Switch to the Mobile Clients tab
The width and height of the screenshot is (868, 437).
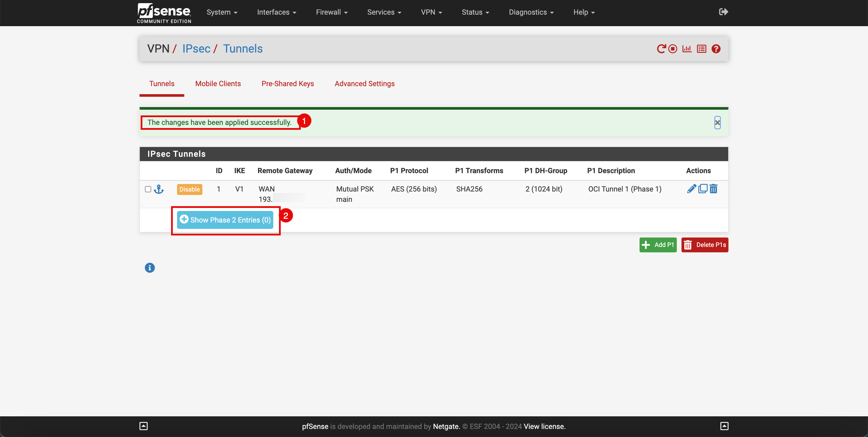(x=218, y=84)
